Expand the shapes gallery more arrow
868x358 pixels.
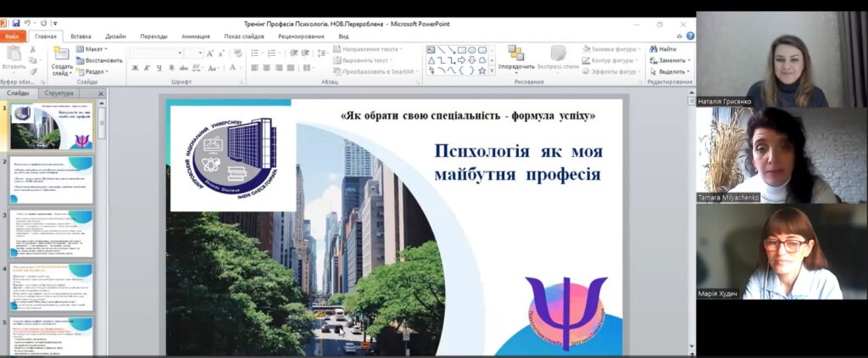tap(492, 71)
